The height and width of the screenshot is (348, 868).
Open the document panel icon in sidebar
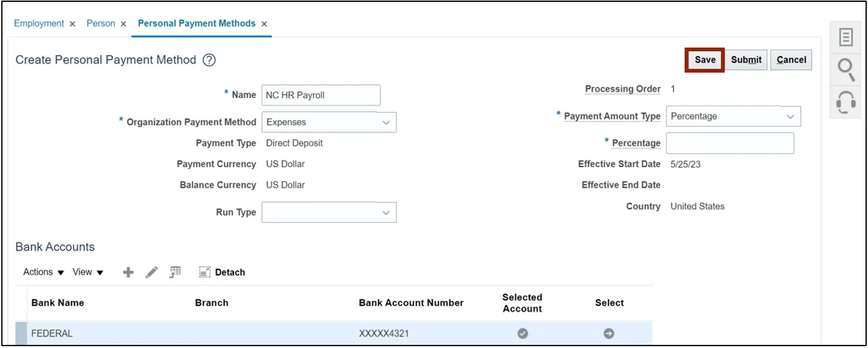click(846, 38)
